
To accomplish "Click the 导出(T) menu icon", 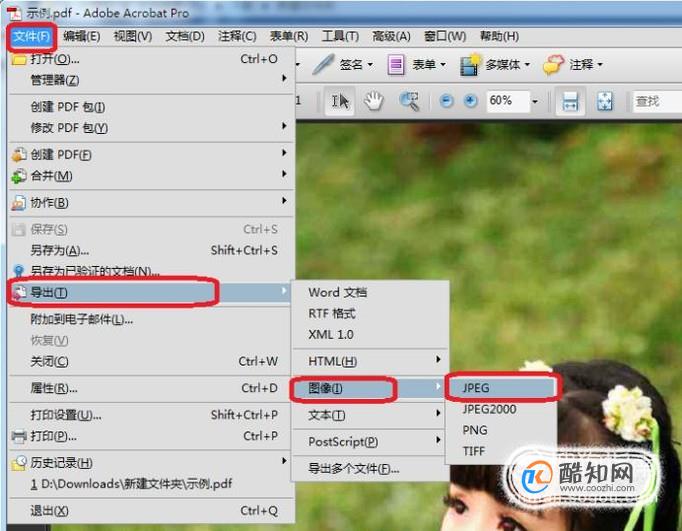I will pyautogui.click(x=19, y=293).
